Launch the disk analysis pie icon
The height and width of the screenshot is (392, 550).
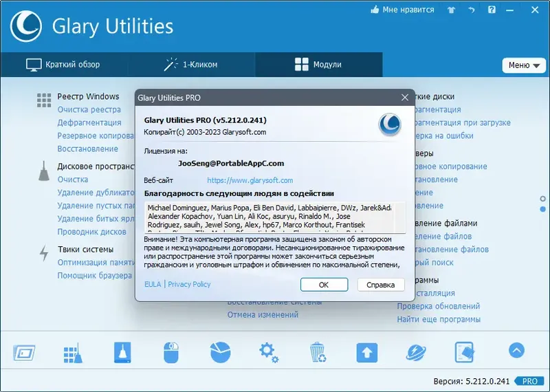pos(220,352)
